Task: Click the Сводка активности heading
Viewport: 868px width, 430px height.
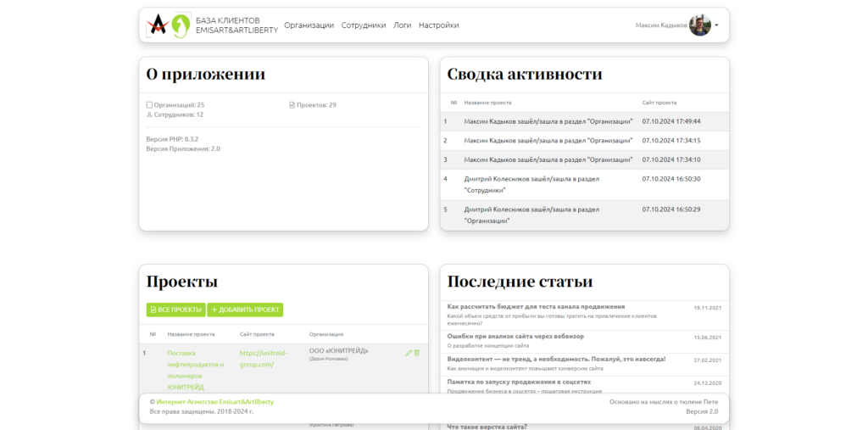Action: tap(524, 75)
